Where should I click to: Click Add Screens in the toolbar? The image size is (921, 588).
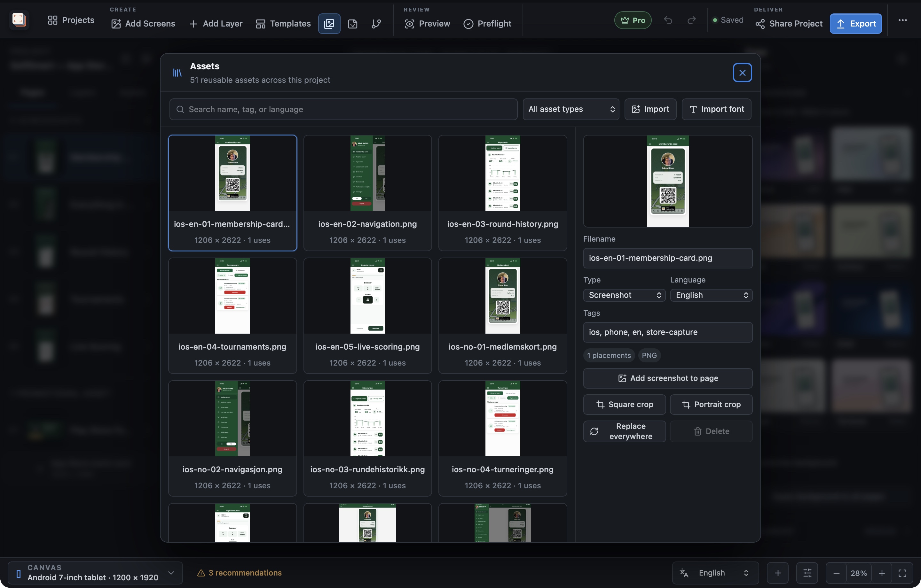pyautogui.click(x=143, y=24)
